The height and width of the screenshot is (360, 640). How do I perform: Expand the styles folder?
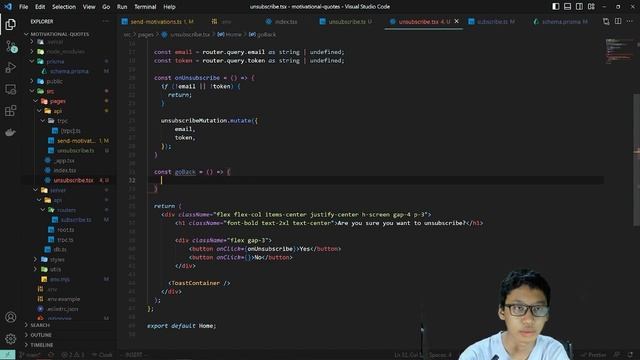click(57, 260)
